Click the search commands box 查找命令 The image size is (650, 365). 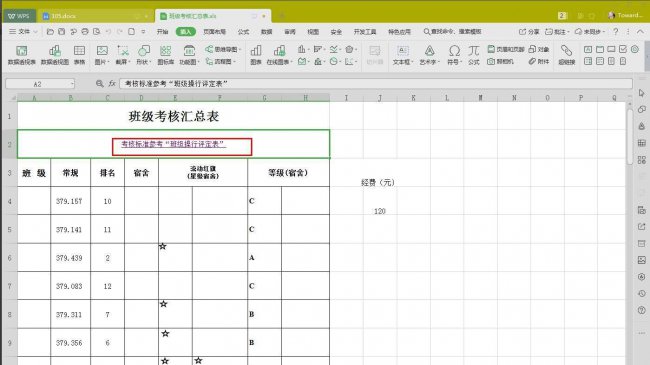[x=452, y=32]
